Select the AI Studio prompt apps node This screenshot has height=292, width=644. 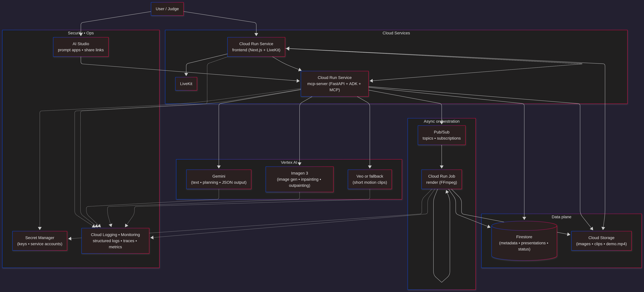click(x=81, y=47)
